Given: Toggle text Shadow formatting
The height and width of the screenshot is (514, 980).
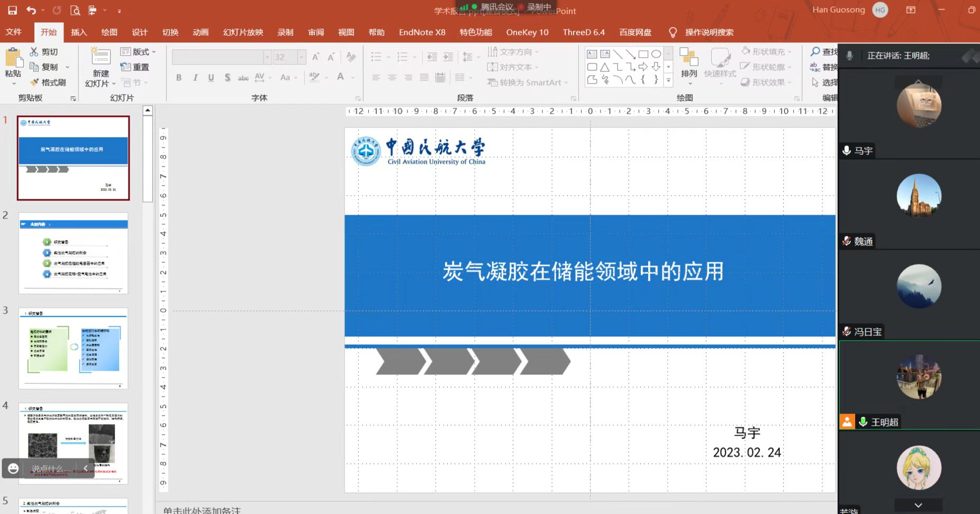Looking at the screenshot, I should [x=228, y=78].
